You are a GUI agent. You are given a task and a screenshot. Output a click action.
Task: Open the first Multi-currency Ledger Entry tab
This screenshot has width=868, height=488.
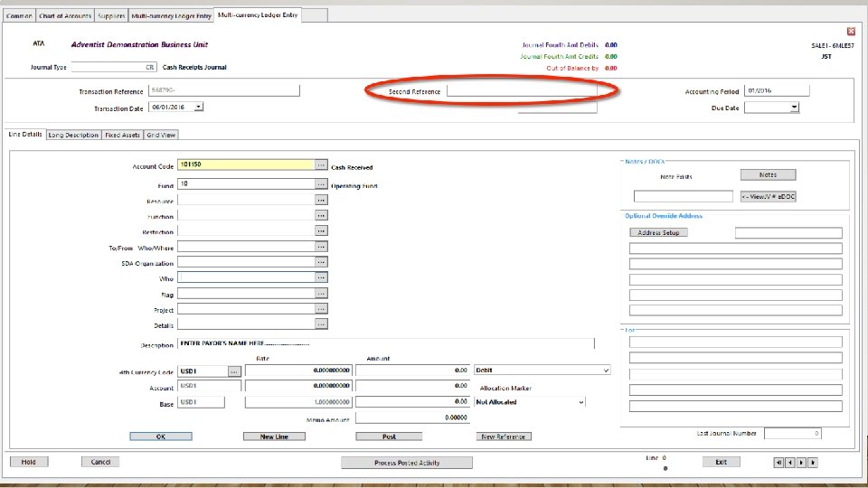(x=171, y=15)
